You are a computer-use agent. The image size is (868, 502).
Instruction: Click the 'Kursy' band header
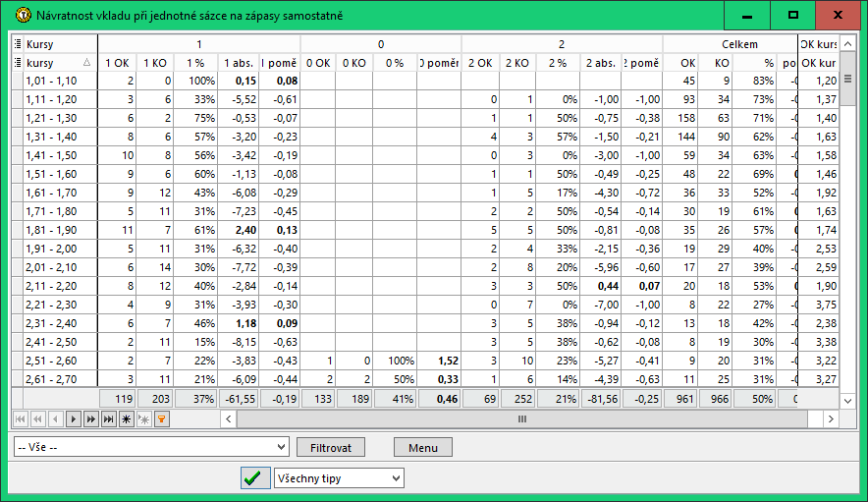click(60, 44)
